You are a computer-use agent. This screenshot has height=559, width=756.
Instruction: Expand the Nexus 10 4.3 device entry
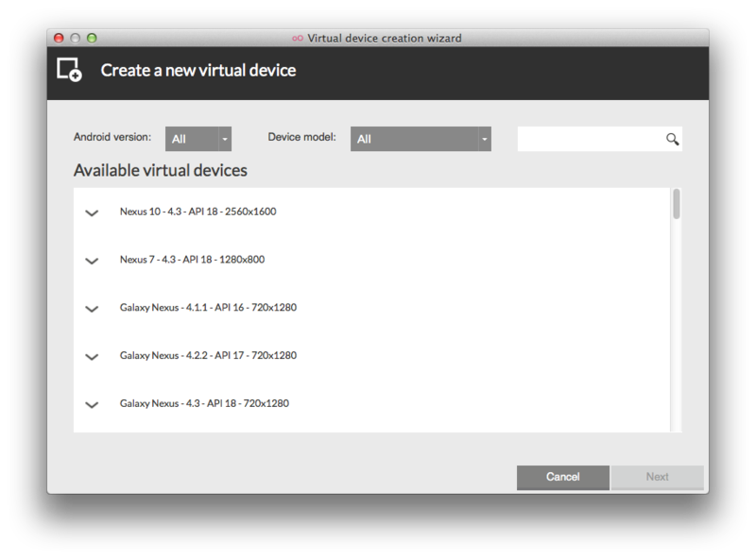pos(92,212)
